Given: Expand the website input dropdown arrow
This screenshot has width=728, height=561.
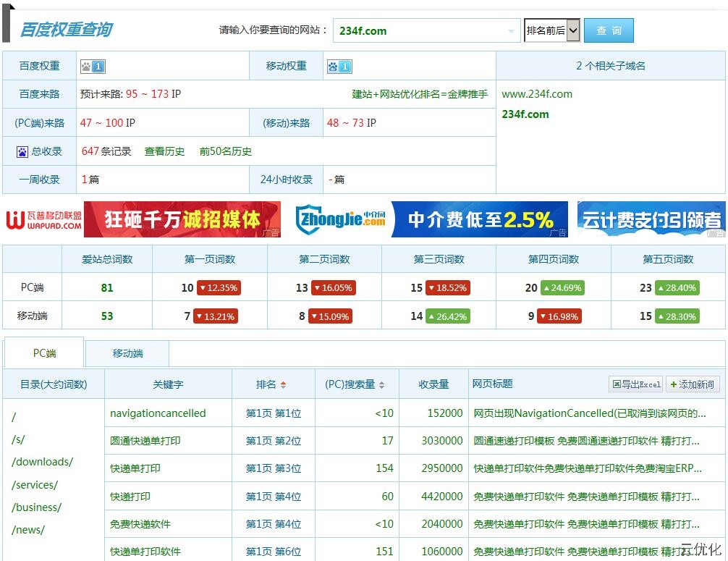Looking at the screenshot, I should (511, 31).
